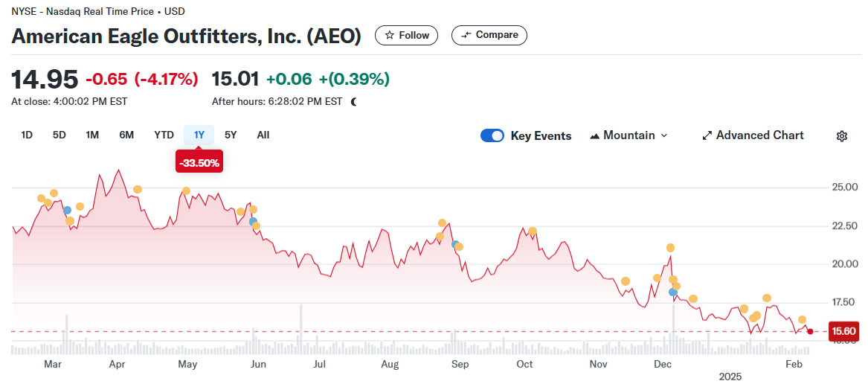Click the 'After hours: 6:28:02 PM EST' text
Screen dimensions: 868x384
coord(277,101)
